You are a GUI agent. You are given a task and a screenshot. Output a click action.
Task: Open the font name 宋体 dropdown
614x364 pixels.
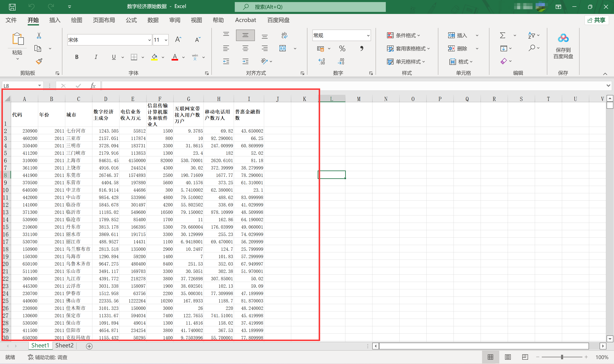(x=149, y=40)
